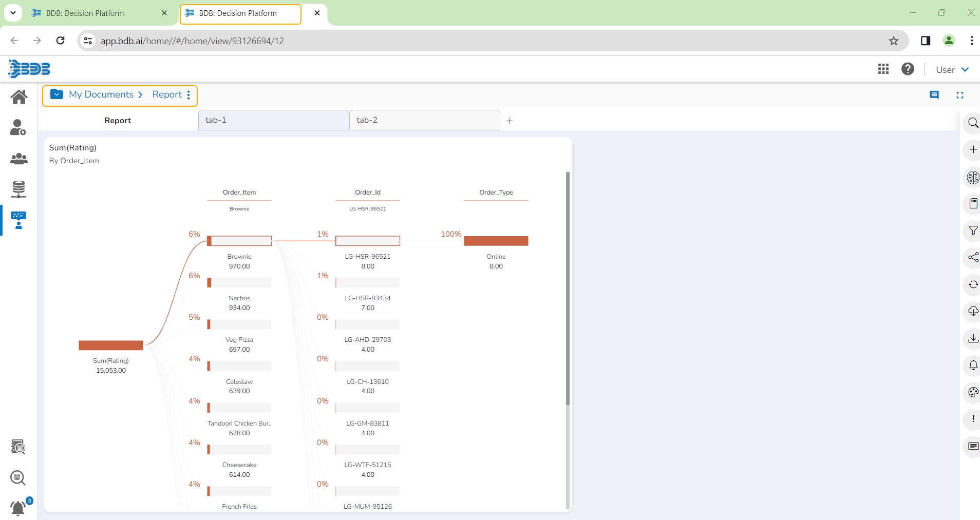Open the query search sidebar icon

point(18,478)
